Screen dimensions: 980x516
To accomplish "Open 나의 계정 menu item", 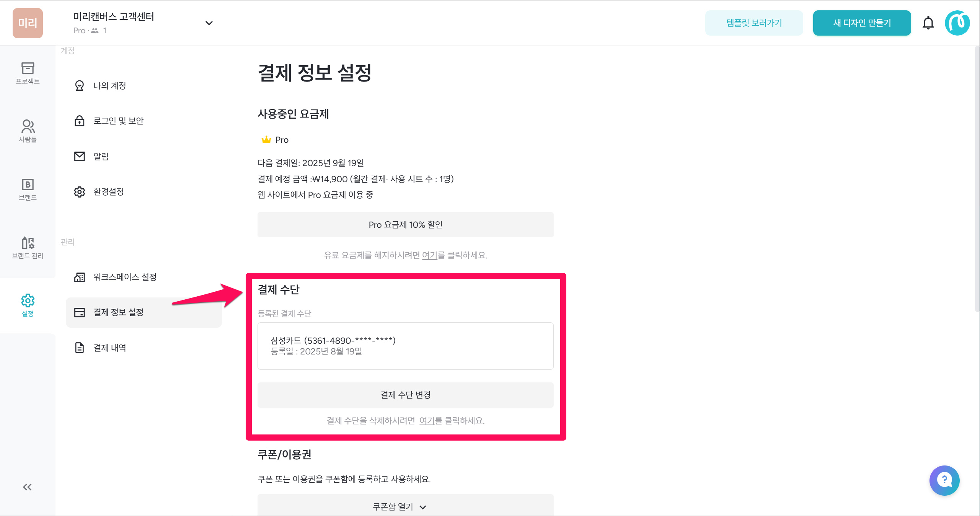I will pyautogui.click(x=109, y=85).
